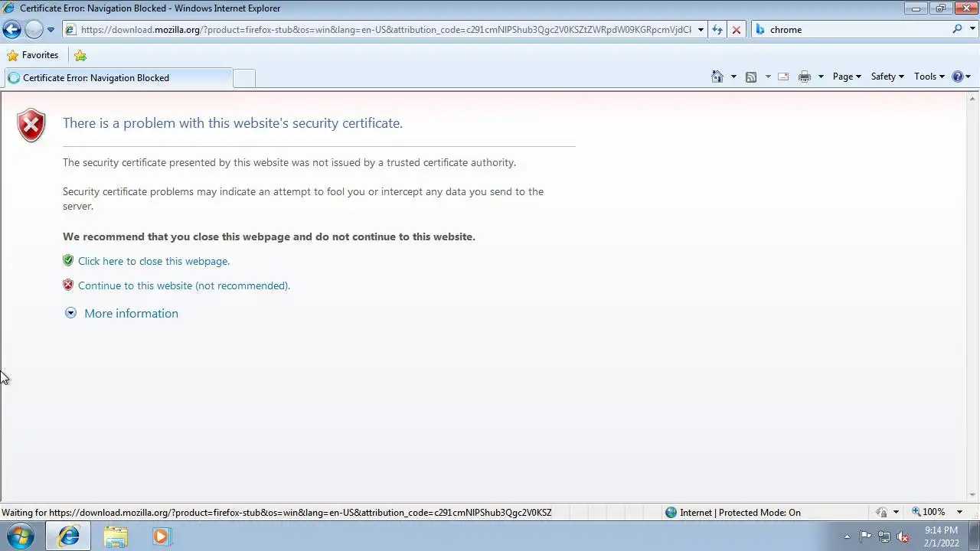Click the More information link text
The width and height of the screenshot is (980, 551).
[131, 313]
